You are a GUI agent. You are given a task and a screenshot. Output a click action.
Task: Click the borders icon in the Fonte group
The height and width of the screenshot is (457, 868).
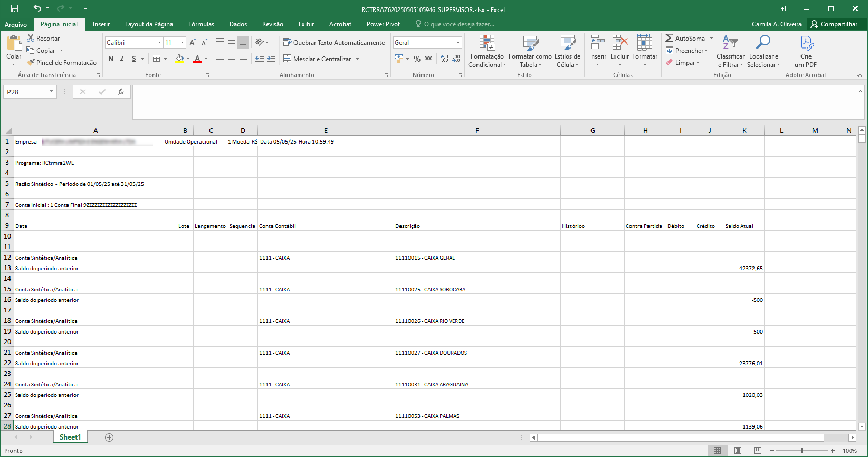(x=157, y=59)
